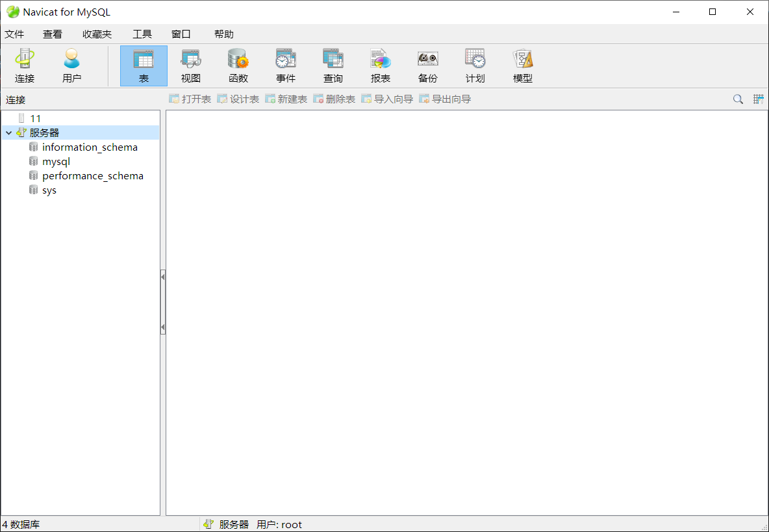Click the 删除表 button
This screenshot has height=532, width=769.
(334, 99)
